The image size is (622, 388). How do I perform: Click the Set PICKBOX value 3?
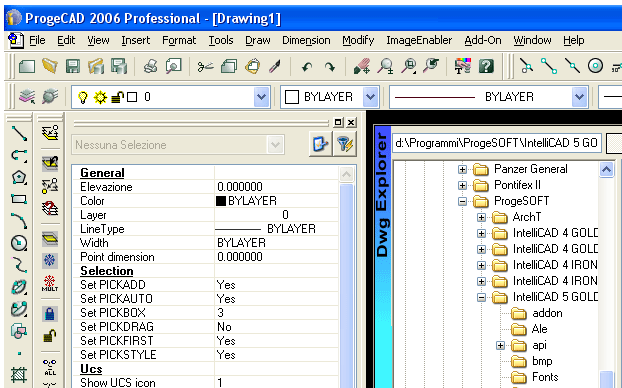click(221, 313)
